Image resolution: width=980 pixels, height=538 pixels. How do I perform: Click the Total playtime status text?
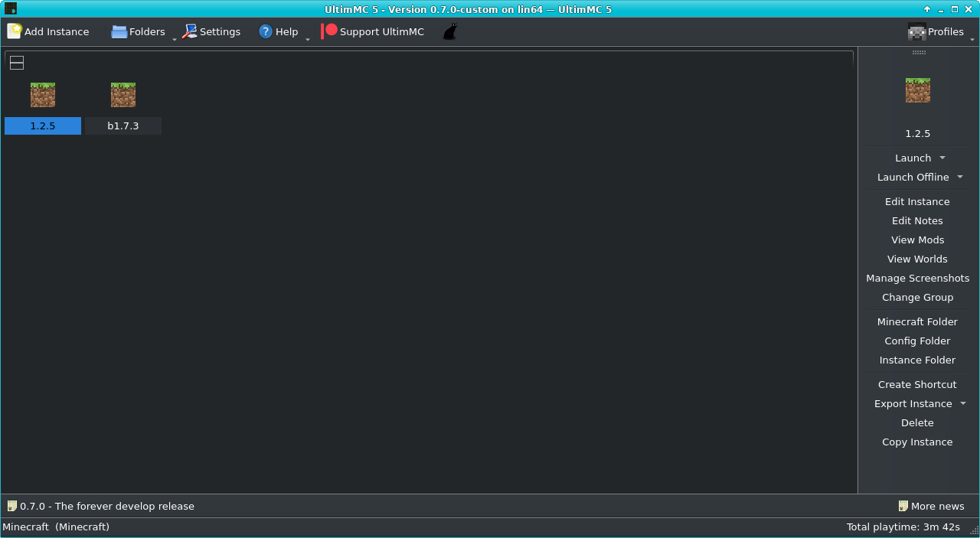(x=903, y=527)
